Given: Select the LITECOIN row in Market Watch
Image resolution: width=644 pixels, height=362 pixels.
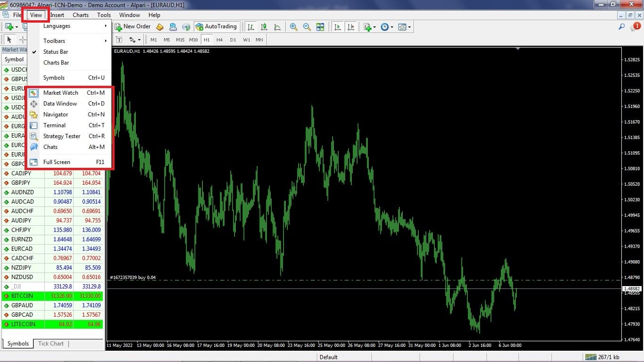Looking at the screenshot, I should (x=52, y=324).
